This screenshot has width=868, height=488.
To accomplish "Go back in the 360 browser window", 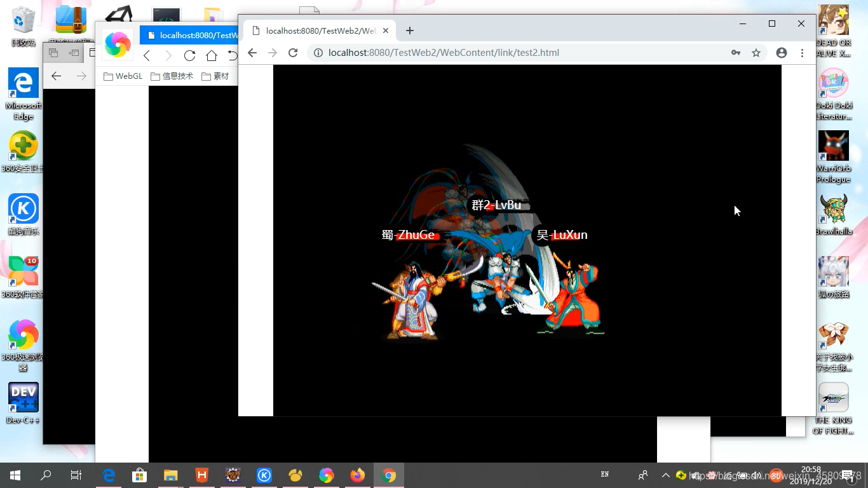I will [x=147, y=55].
